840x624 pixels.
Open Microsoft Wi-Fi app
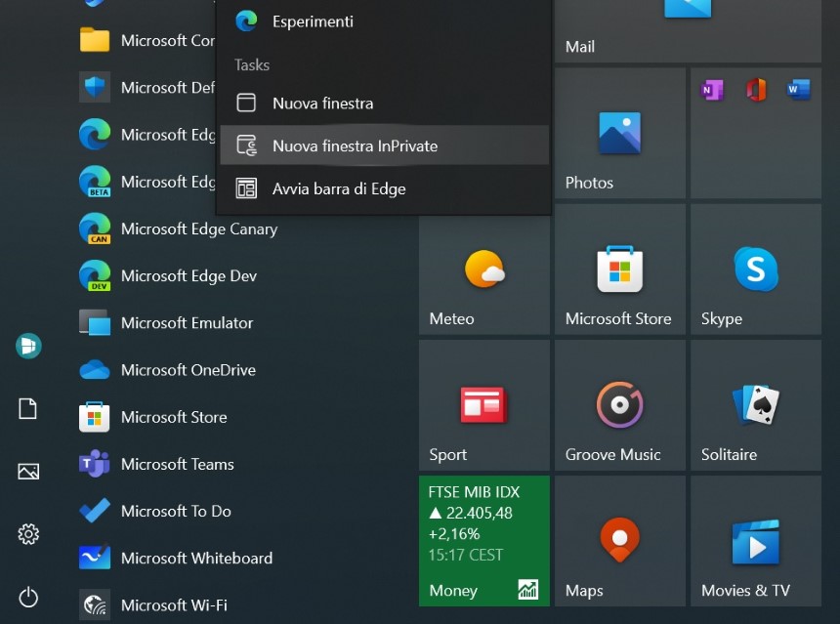[153, 605]
